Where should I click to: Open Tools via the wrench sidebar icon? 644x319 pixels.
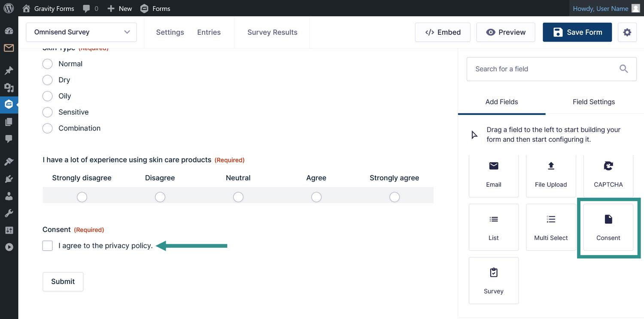pyautogui.click(x=9, y=213)
